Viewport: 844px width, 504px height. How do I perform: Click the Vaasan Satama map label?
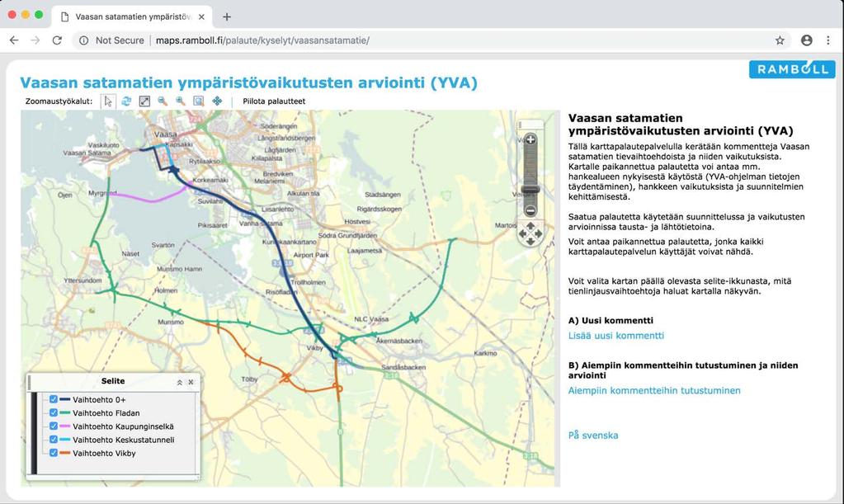pyautogui.click(x=87, y=153)
